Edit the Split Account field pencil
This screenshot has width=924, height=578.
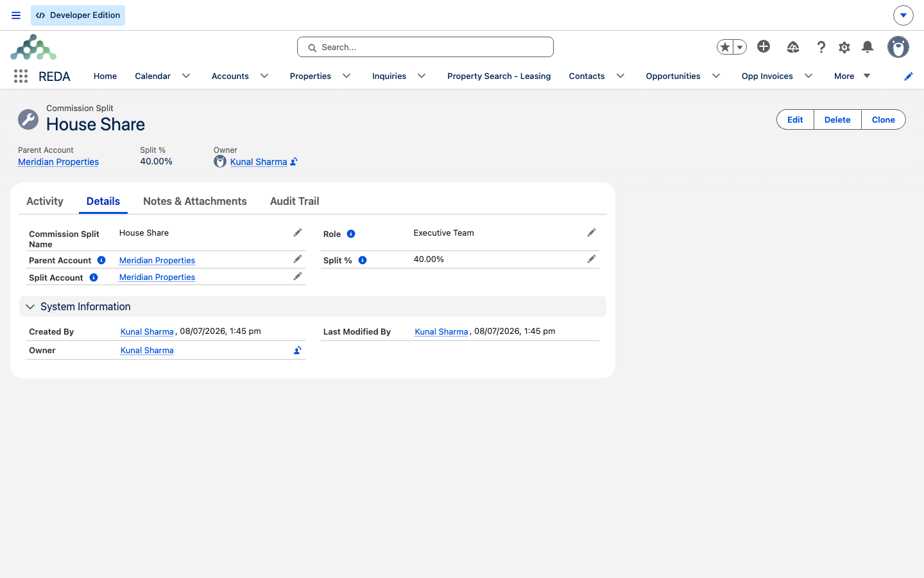[x=298, y=276]
